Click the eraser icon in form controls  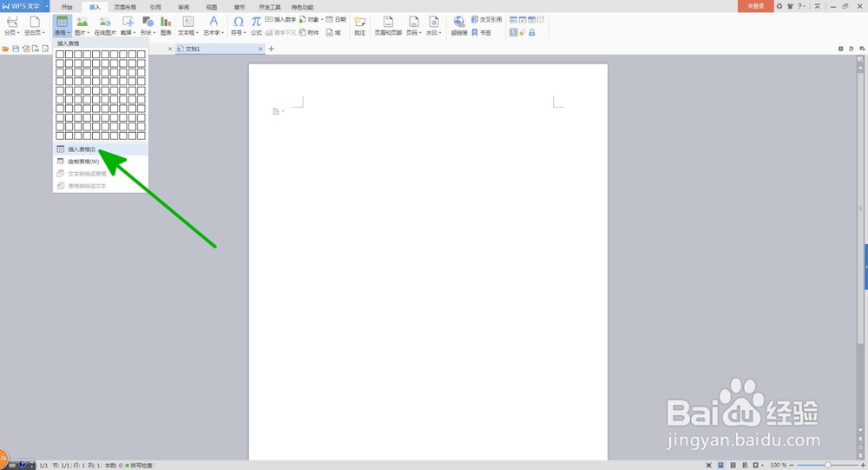pos(523,33)
